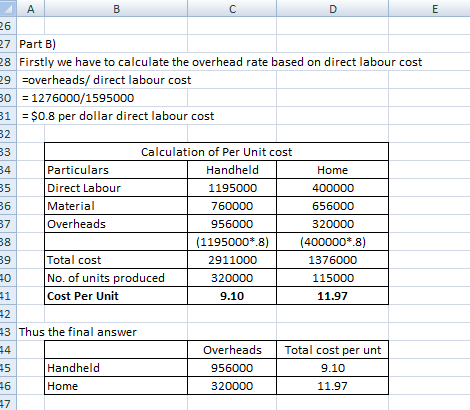This screenshot has height=410, width=470.
Task: Select the 320000 overheads value in row 37
Action: pyautogui.click(x=333, y=224)
